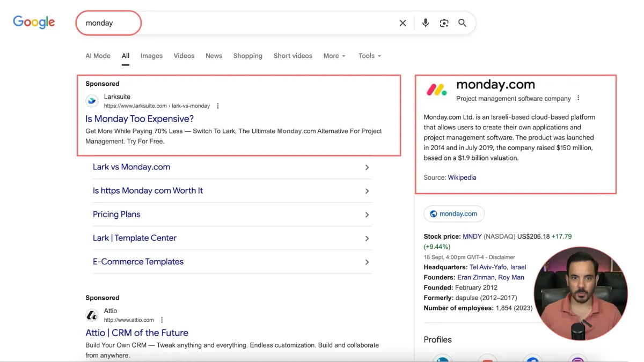Image resolution: width=644 pixels, height=362 pixels.
Task: Open the More dropdown
Action: [334, 56]
